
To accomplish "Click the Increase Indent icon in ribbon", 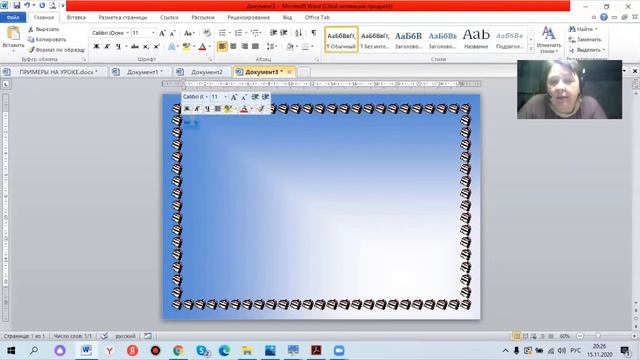I will point(284,33).
